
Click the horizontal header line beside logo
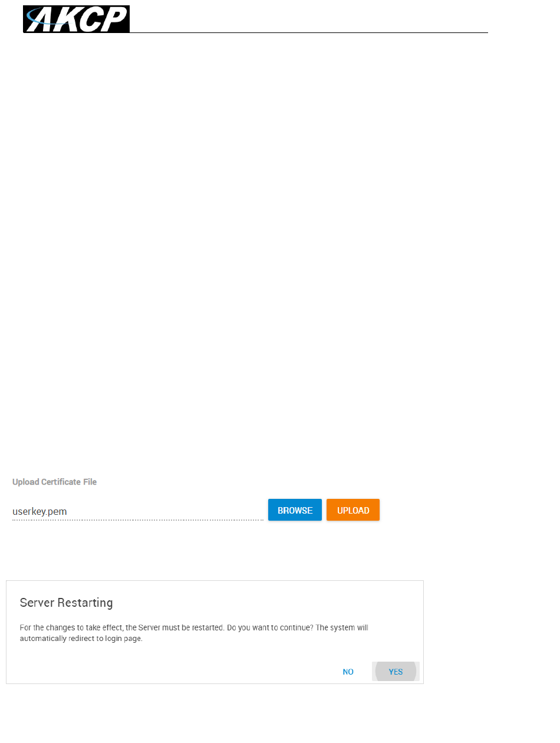click(x=308, y=32)
